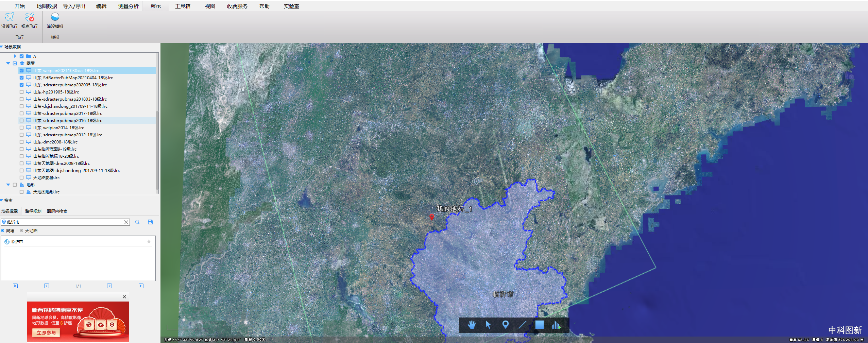868x343 pixels.
Task: Select the 高德 radio option
Action: tap(3, 230)
